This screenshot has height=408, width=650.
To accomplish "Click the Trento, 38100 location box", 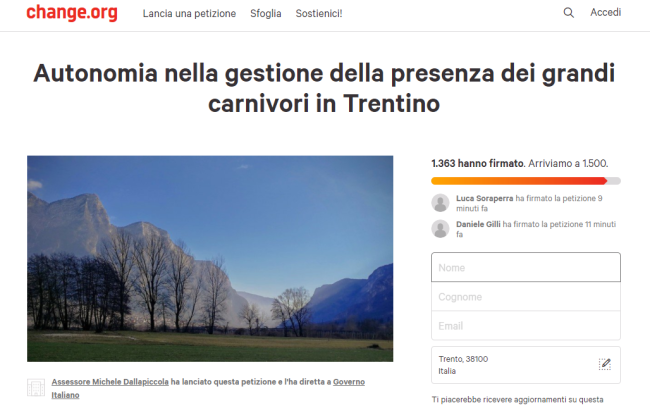I will [x=526, y=365].
